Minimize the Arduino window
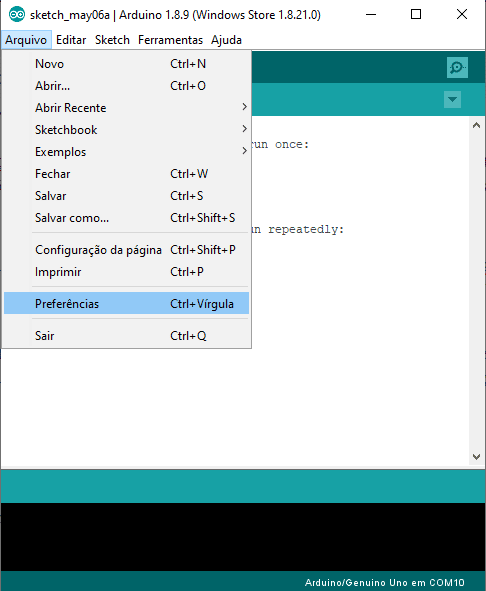 tap(371, 15)
